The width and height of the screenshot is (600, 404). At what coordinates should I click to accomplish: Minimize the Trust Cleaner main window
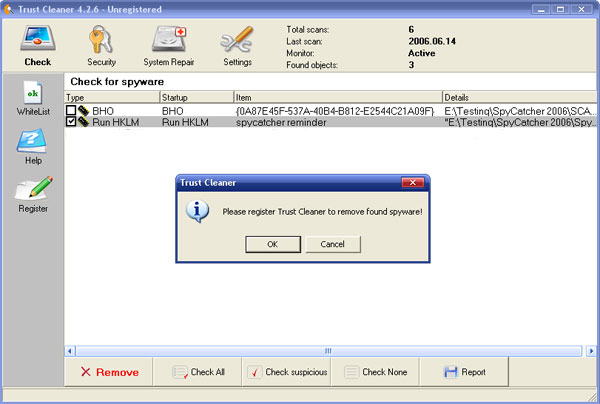click(541, 9)
